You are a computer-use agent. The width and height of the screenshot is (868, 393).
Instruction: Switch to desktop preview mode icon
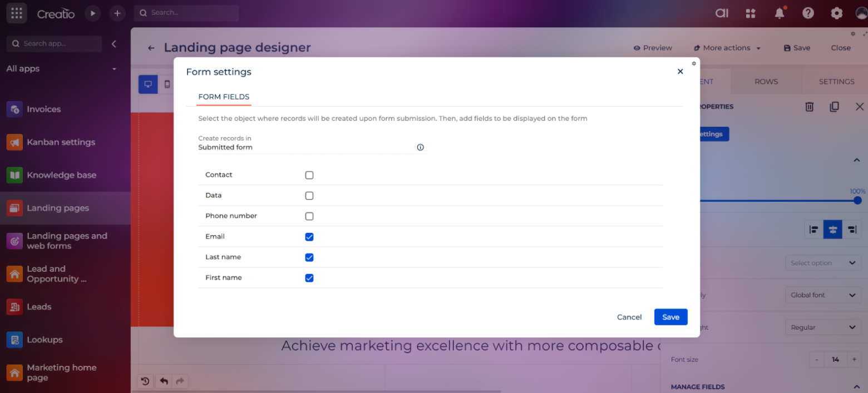(148, 84)
